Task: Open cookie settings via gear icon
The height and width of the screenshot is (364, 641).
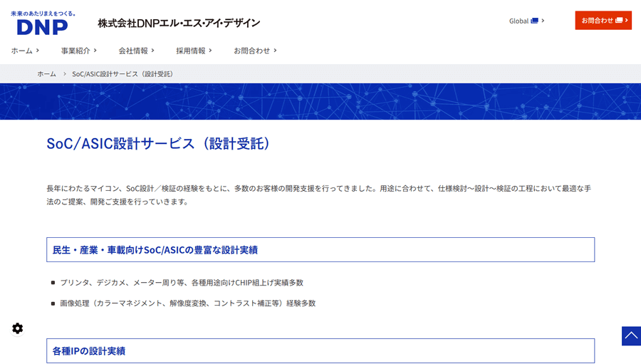Action: tap(18, 328)
